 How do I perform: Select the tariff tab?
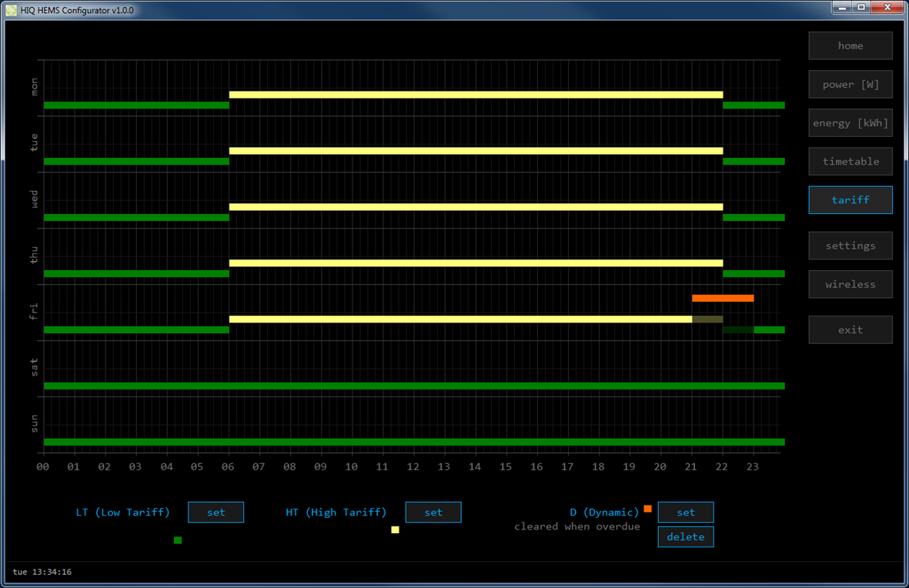pos(850,200)
